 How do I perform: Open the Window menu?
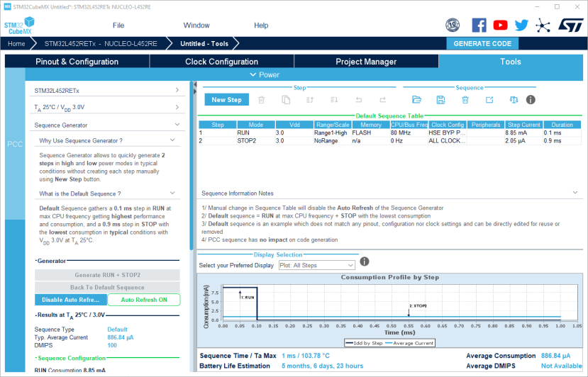pos(196,25)
